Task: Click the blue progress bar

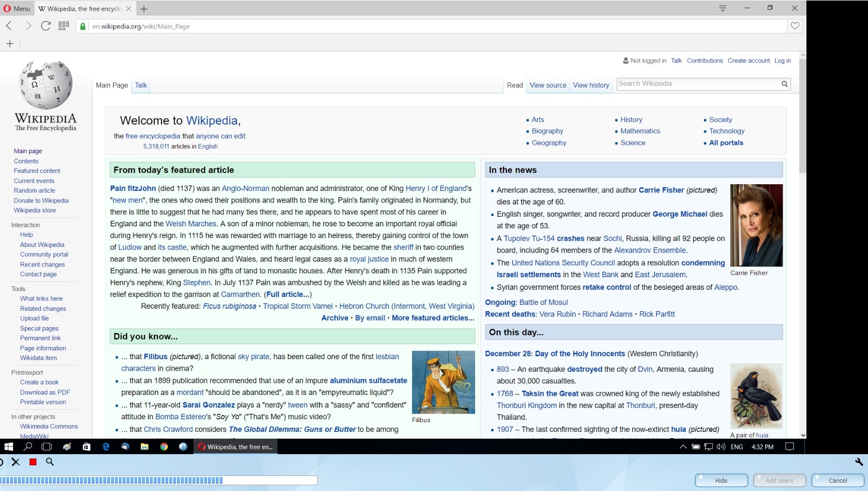Action: tap(159, 480)
